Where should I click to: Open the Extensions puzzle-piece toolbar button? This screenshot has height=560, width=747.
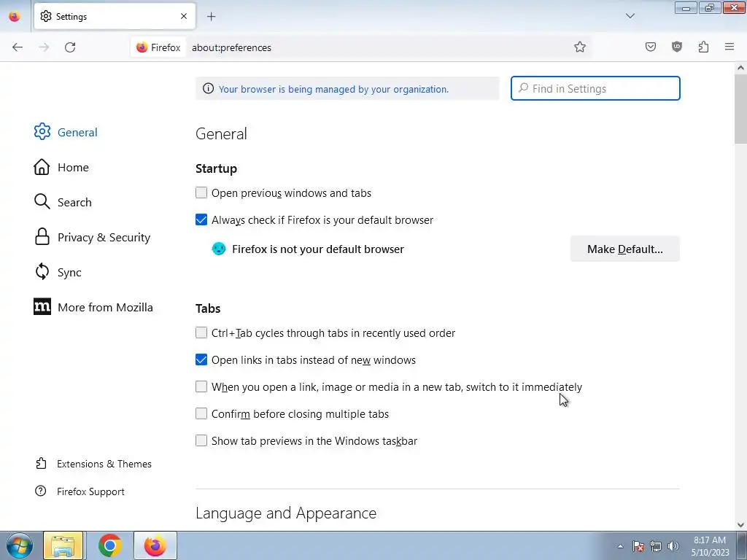[703, 47]
